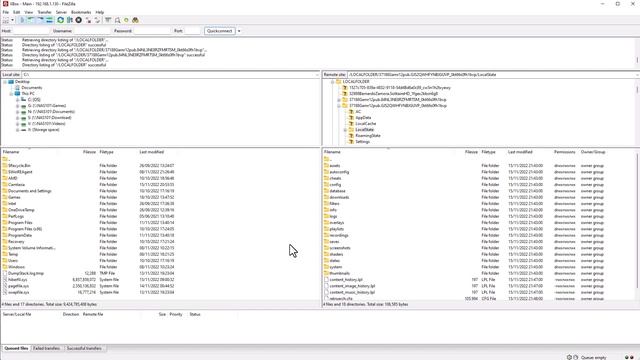Click the Reconnect to last server icon
Screen dimensions: 640x360
[97, 20]
